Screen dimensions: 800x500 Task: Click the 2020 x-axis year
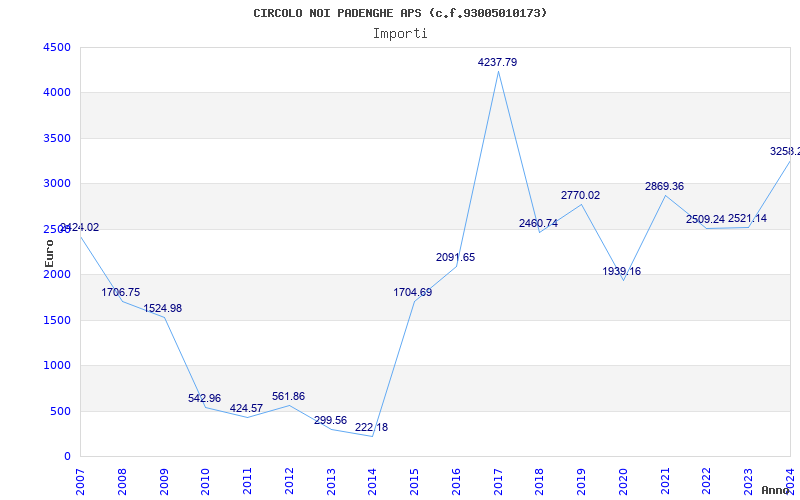tap(623, 482)
